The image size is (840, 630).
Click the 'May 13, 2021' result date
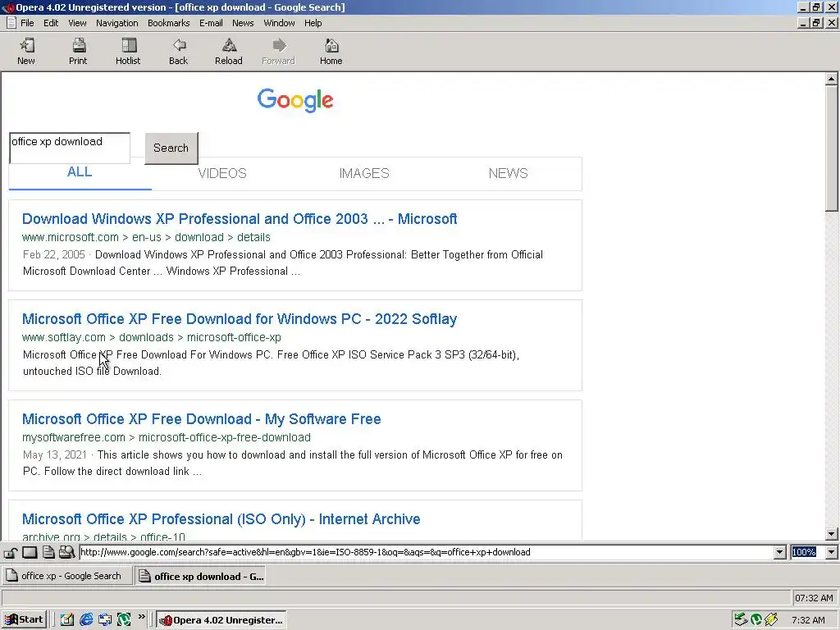coord(55,454)
